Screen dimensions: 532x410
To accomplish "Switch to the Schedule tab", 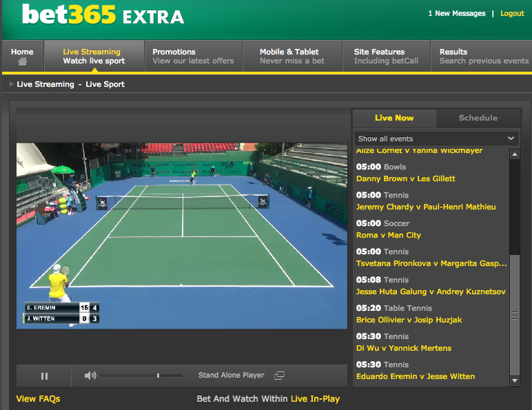I will point(478,118).
